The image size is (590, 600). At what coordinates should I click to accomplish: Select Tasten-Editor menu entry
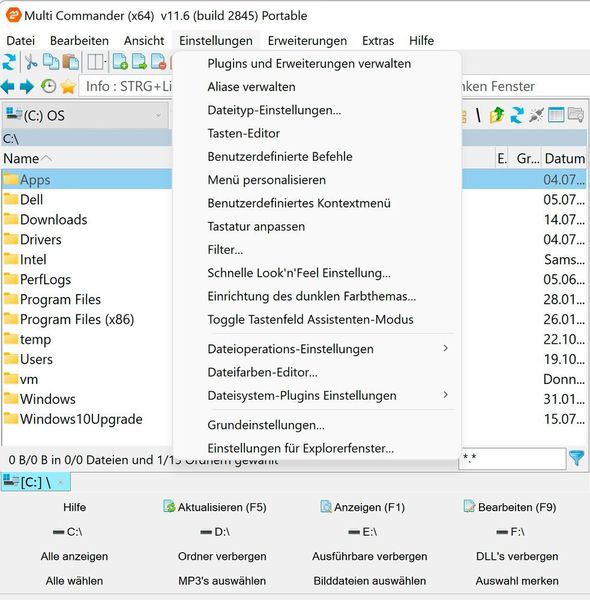point(317,133)
